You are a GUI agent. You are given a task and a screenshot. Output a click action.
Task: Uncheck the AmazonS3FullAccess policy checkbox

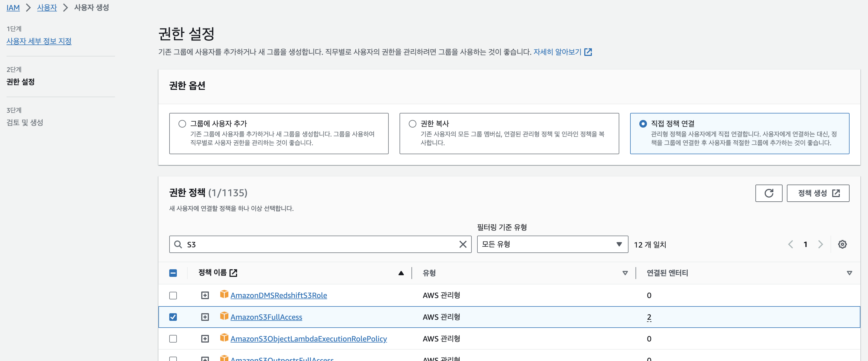click(x=173, y=317)
